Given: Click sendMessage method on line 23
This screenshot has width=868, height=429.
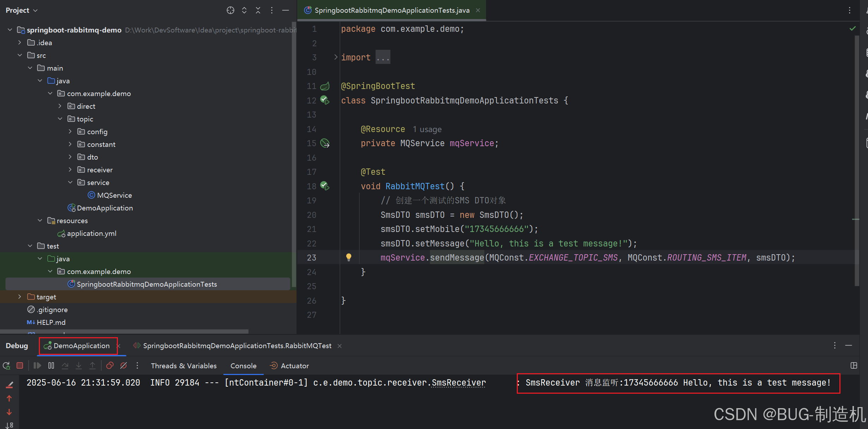Looking at the screenshot, I should point(457,257).
